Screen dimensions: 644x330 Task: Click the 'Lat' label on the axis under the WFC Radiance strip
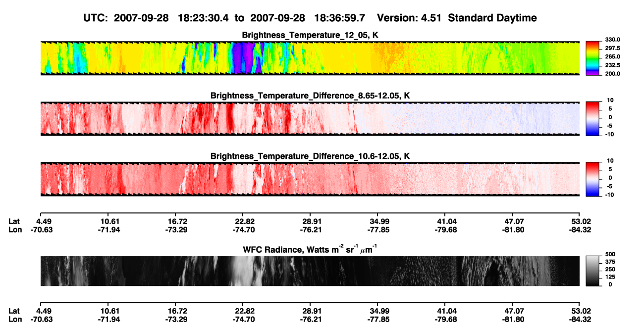click(x=14, y=311)
